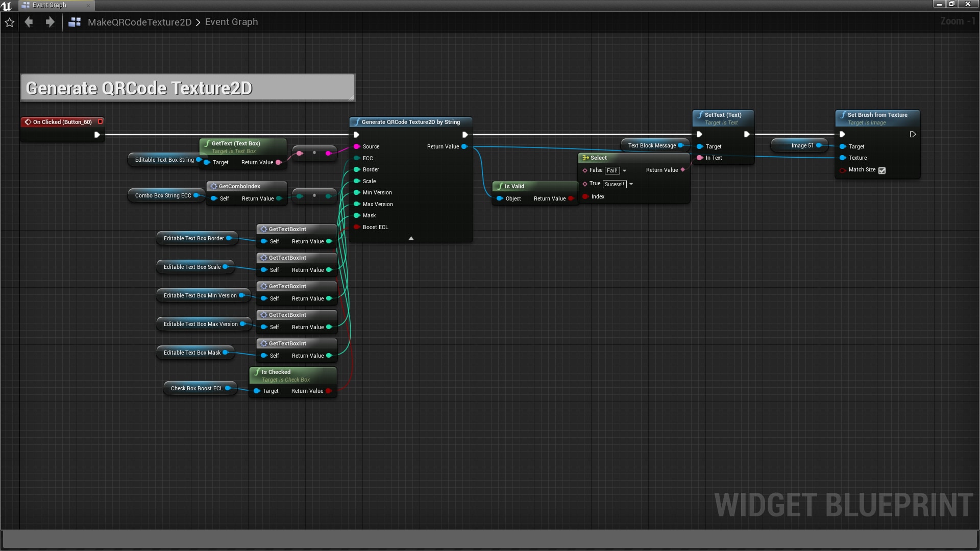
Task: Click the Fail! text input field
Action: click(x=612, y=171)
